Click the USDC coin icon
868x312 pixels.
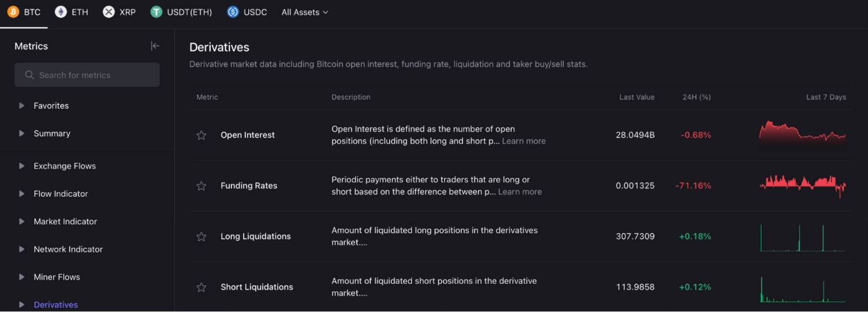pyautogui.click(x=233, y=12)
